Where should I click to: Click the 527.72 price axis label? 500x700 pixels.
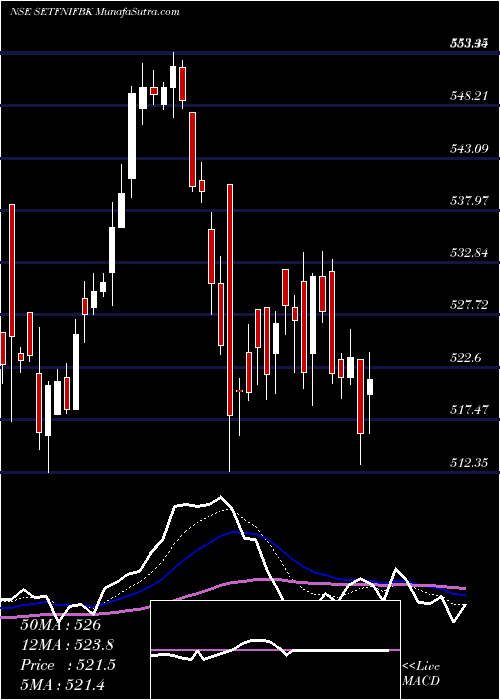[468, 305]
